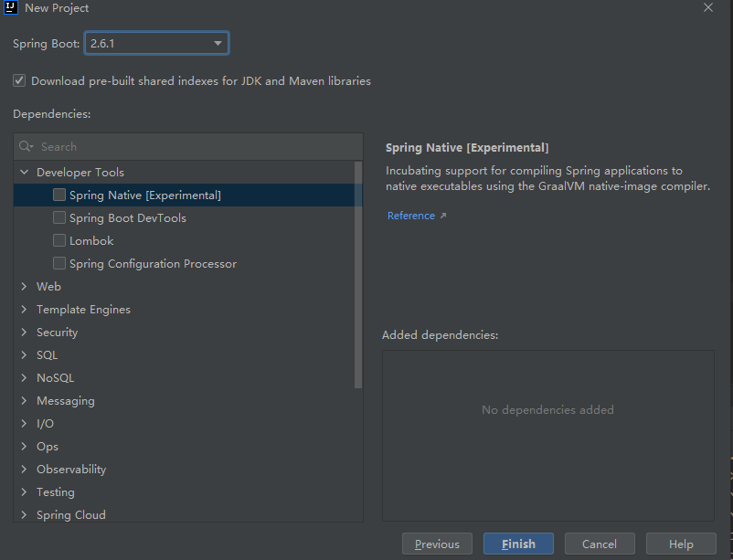Expand the Security dependency group
The width and height of the screenshot is (733, 560).
pyautogui.click(x=25, y=332)
